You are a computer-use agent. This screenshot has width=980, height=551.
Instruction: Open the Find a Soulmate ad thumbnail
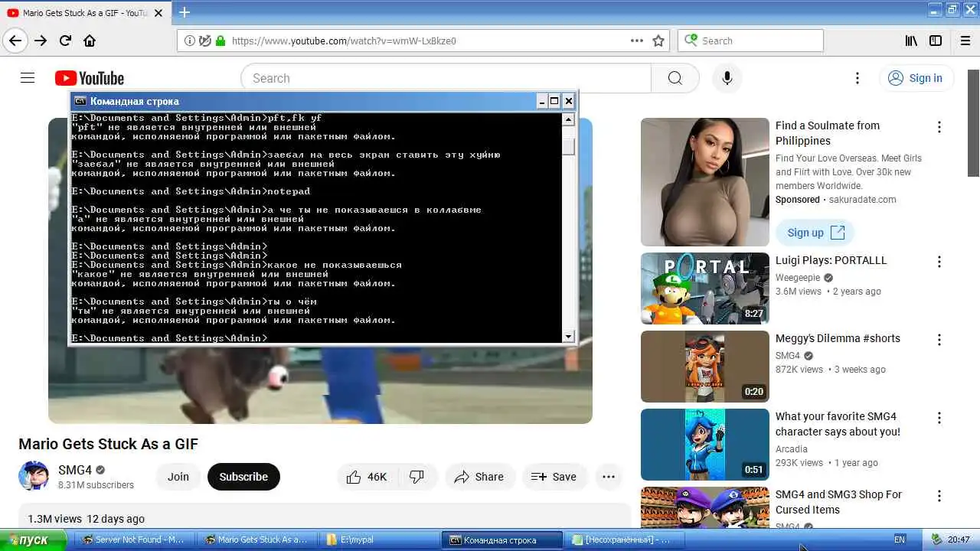pos(704,182)
